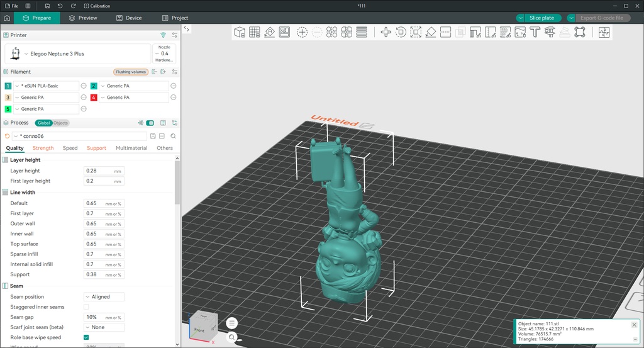Open the Seam painting tool
Image resolution: width=644 pixels, height=348 pixels.
491,32
